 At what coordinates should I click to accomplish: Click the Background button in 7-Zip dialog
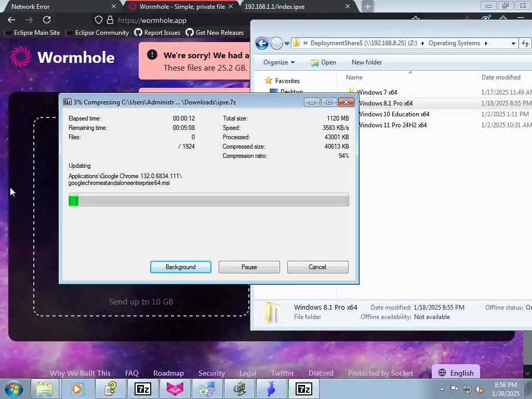point(180,267)
